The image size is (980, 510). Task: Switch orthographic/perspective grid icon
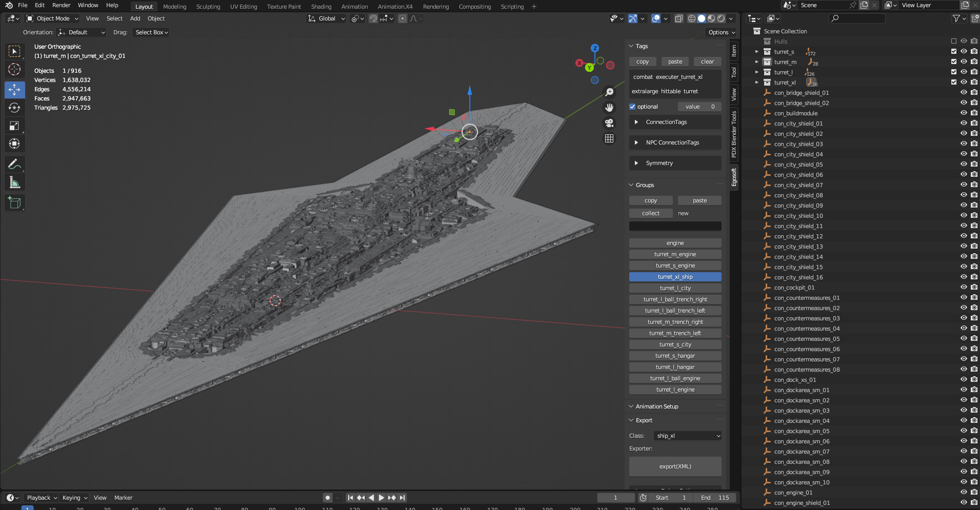tap(609, 138)
